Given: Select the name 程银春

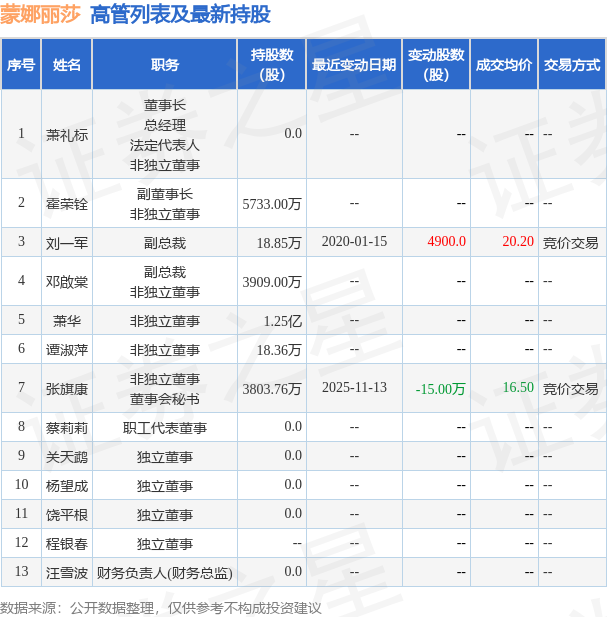Looking at the screenshot, I should 67,544.
